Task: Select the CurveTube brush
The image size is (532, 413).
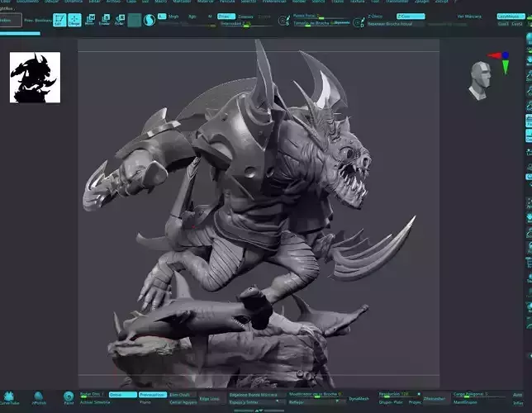Action: point(9,398)
